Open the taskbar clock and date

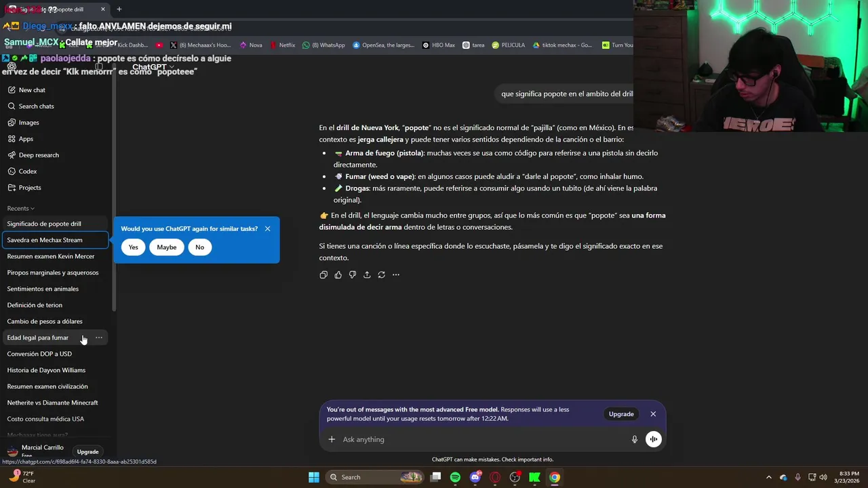[849, 477]
